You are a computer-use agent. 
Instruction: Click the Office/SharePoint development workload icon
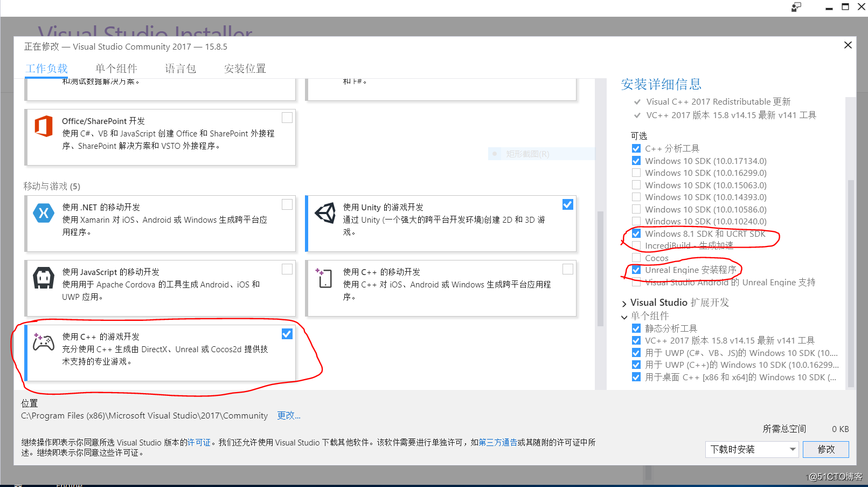click(44, 127)
